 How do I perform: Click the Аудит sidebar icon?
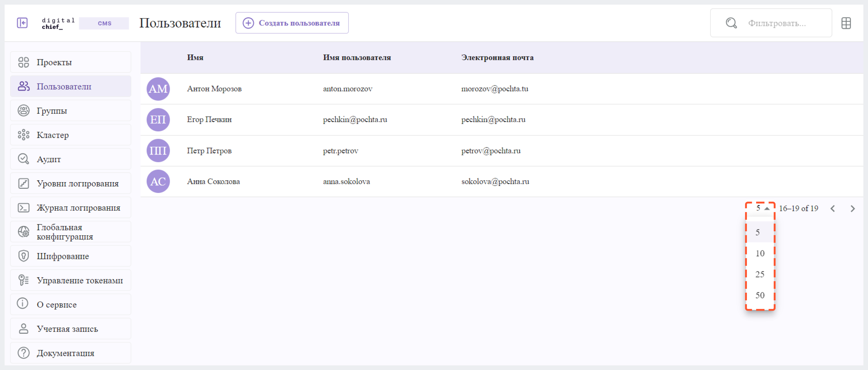tap(24, 159)
